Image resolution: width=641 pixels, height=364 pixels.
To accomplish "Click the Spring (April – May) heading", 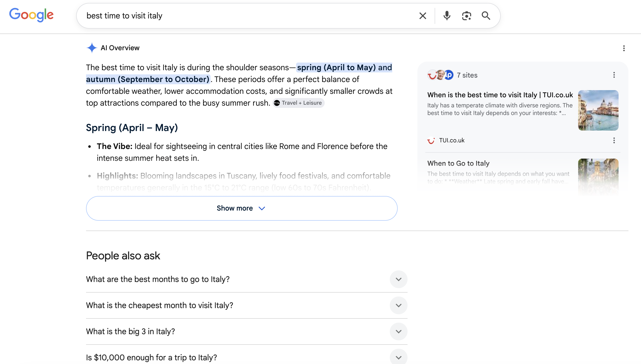I will [132, 128].
